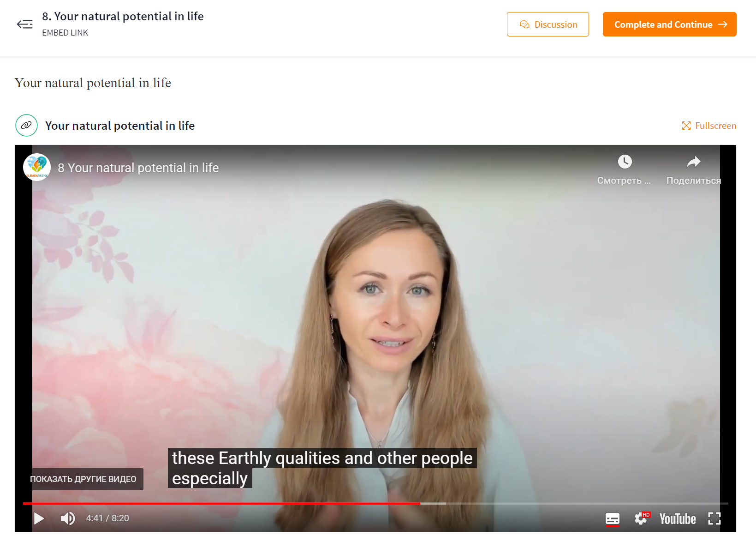Click the Watch Later clock icon
Screen dimensions: 756x548
[x=625, y=162]
